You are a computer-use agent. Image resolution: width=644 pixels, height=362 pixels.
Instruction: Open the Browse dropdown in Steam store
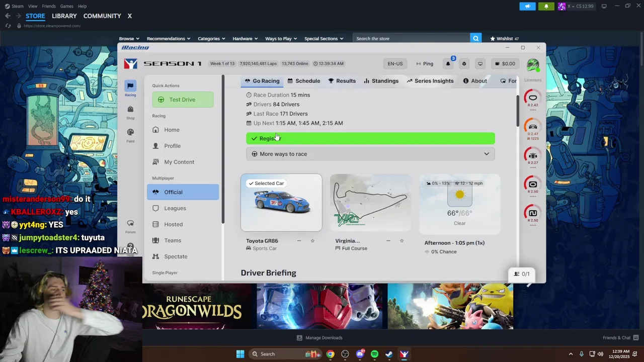click(129, 39)
